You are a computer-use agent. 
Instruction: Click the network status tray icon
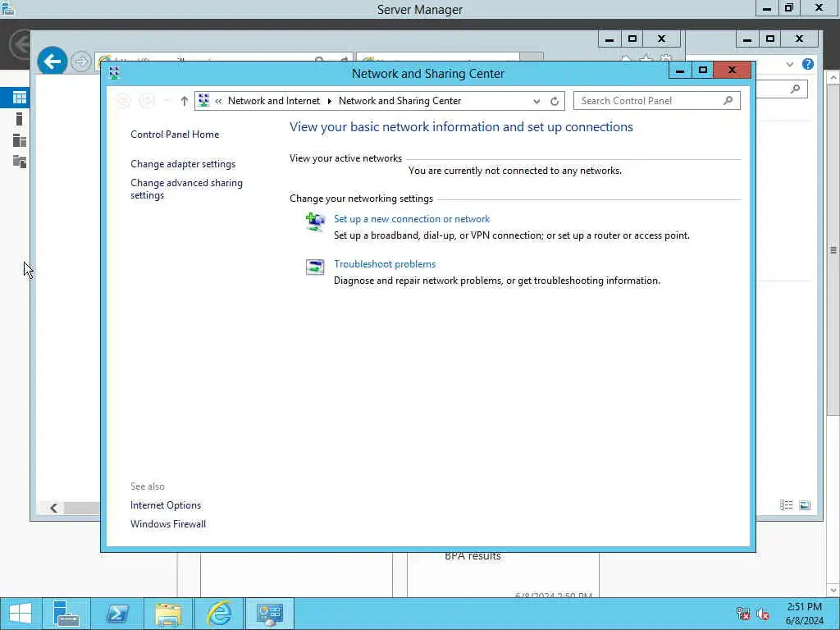pyautogui.click(x=743, y=614)
